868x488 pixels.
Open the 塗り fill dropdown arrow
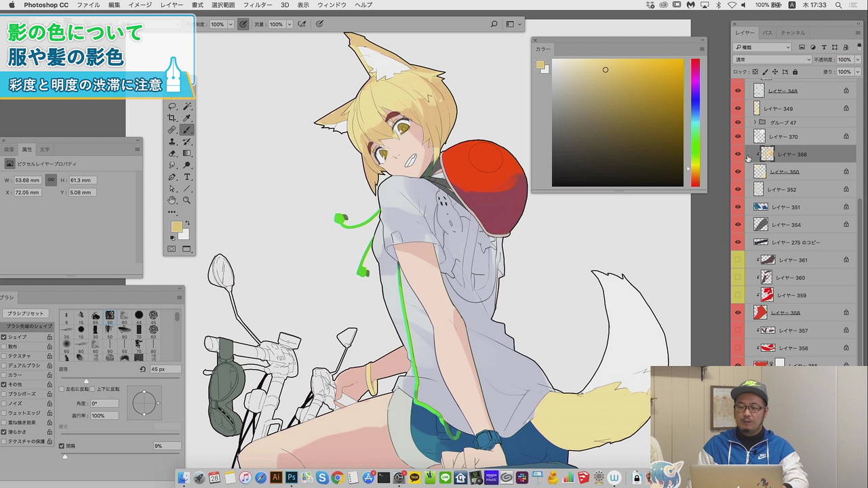[x=857, y=72]
